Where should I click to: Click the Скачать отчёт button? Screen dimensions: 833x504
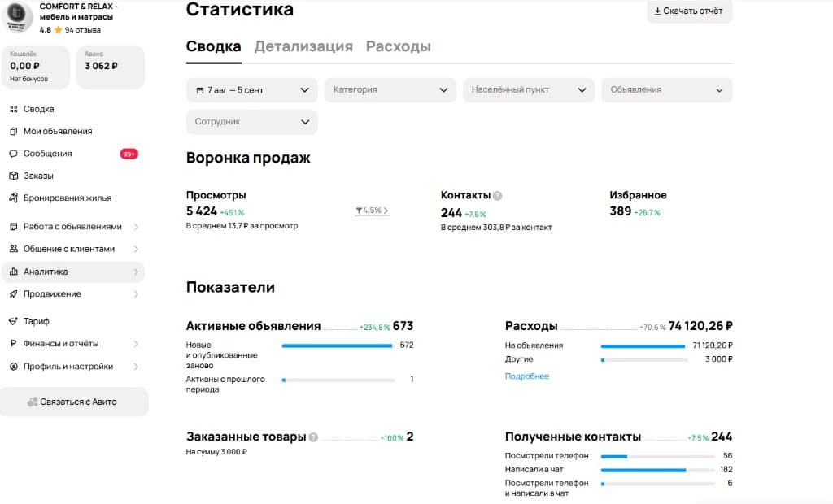tap(690, 11)
